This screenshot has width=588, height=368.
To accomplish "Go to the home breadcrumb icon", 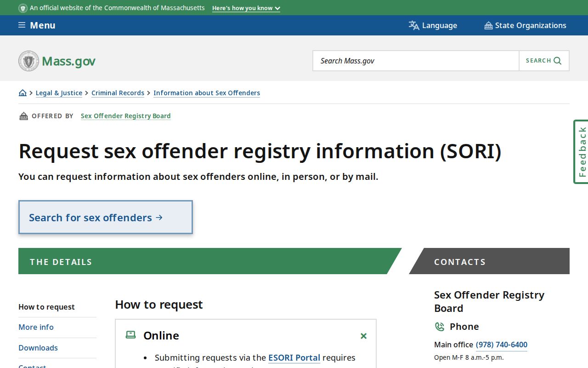I will tap(23, 93).
